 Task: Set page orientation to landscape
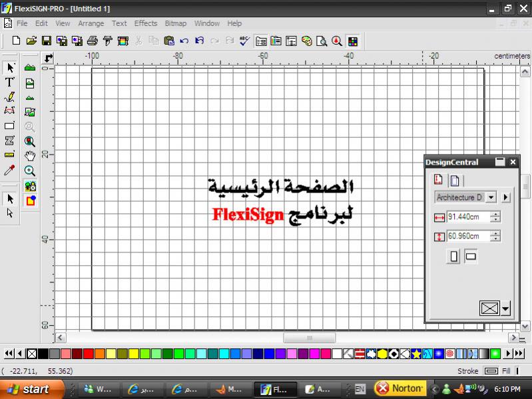(x=471, y=256)
